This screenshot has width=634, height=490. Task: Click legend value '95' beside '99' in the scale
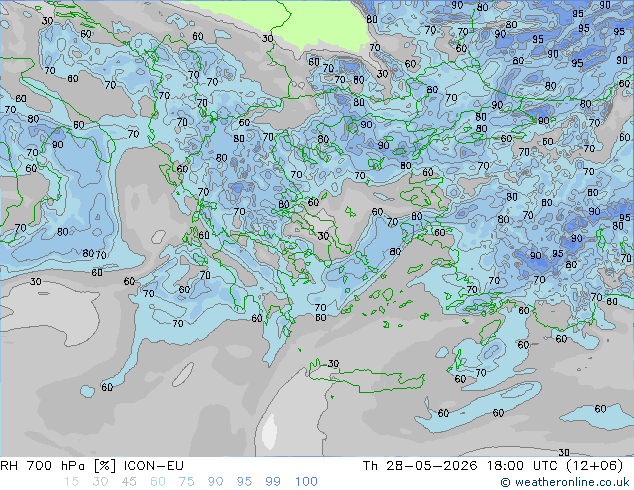point(244,482)
